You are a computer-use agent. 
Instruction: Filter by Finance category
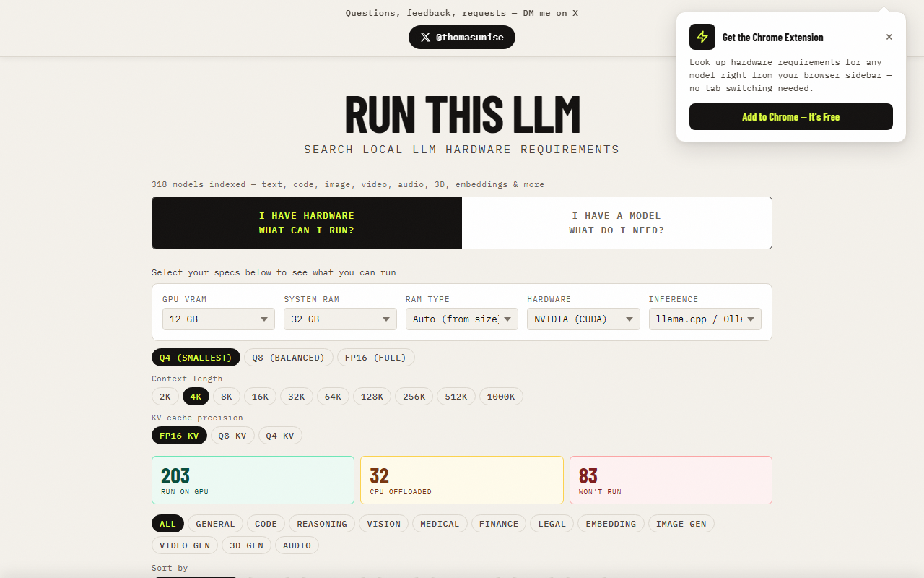click(499, 524)
